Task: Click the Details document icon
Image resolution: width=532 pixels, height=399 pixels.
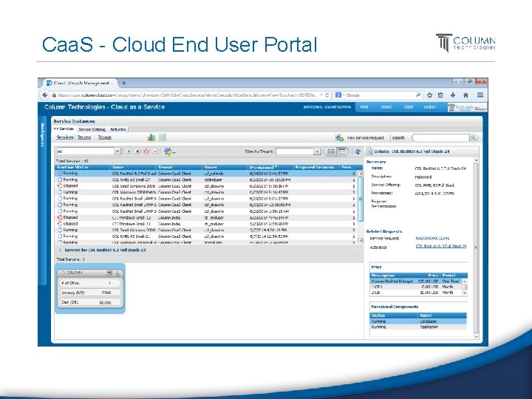Action: [369, 151]
